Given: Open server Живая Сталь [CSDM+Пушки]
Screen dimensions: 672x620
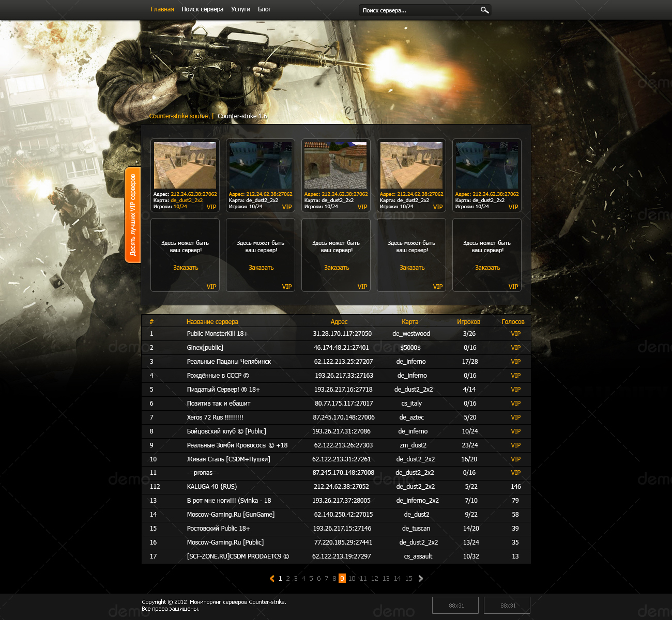Looking at the screenshot, I should 228,459.
